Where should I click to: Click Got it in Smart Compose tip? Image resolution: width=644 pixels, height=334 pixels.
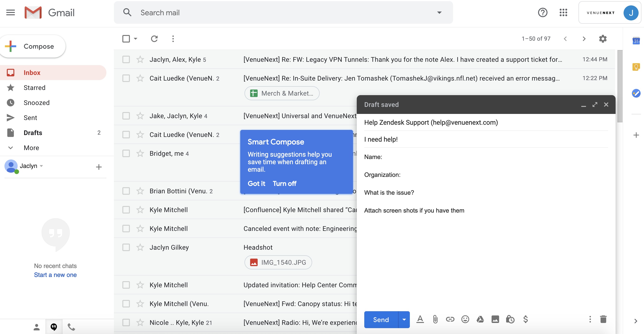click(256, 183)
